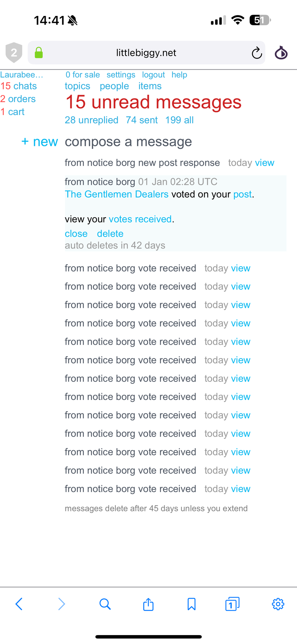The width and height of the screenshot is (297, 644).
Task: Open the items section
Action: pyautogui.click(x=150, y=86)
